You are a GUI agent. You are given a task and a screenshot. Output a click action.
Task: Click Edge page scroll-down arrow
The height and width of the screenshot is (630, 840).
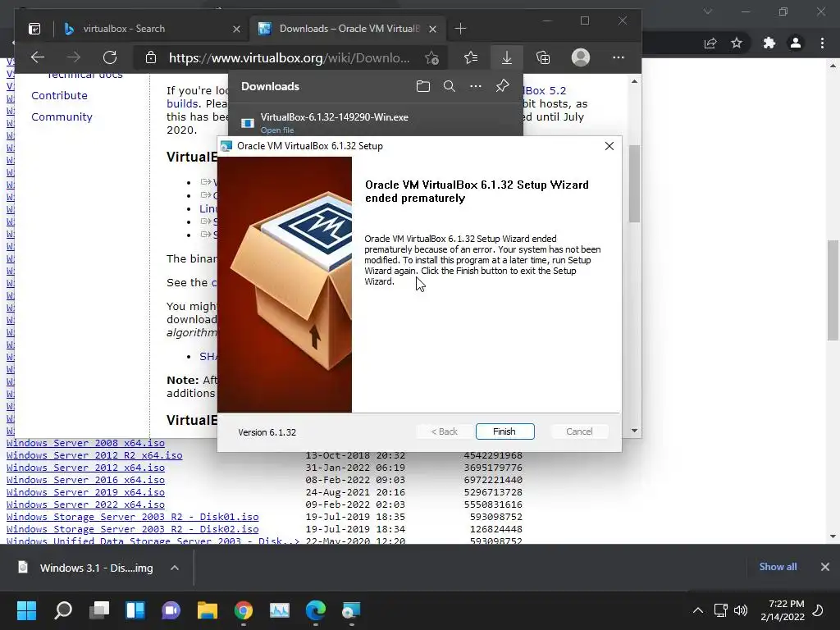pyautogui.click(x=634, y=431)
